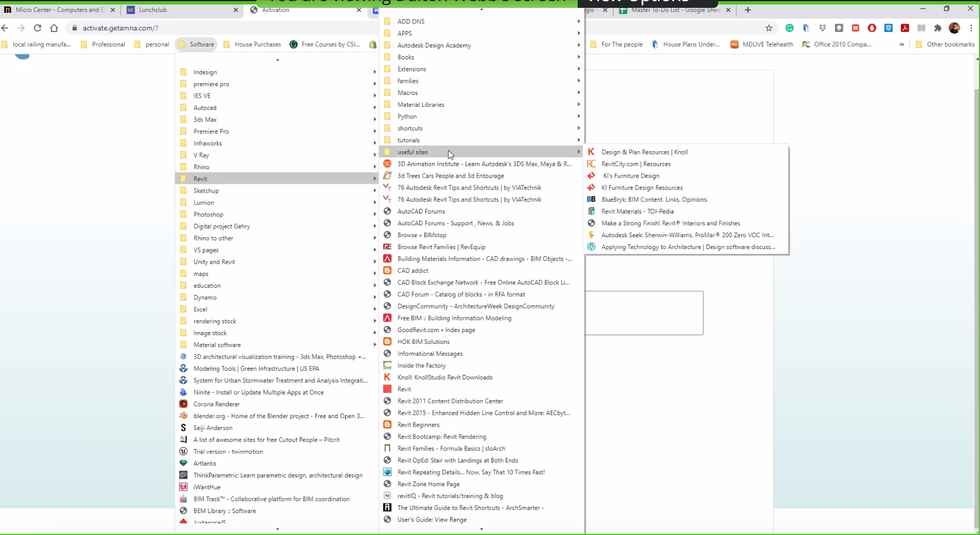Open Trial version twinmotion bookmark
This screenshot has height=535, width=980.
[277, 451]
